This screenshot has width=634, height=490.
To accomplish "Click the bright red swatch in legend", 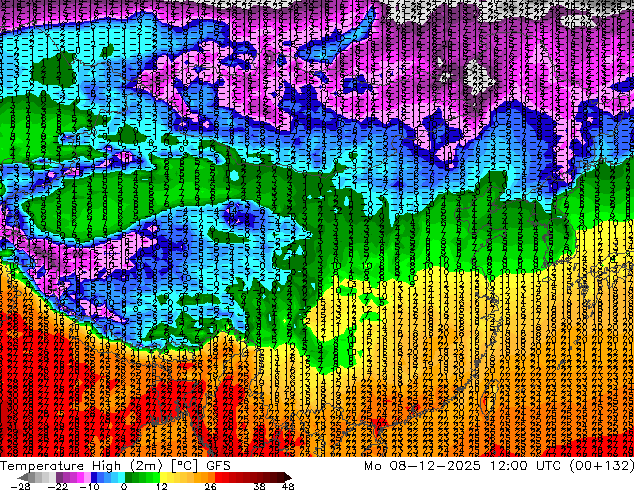I will coord(218,477).
